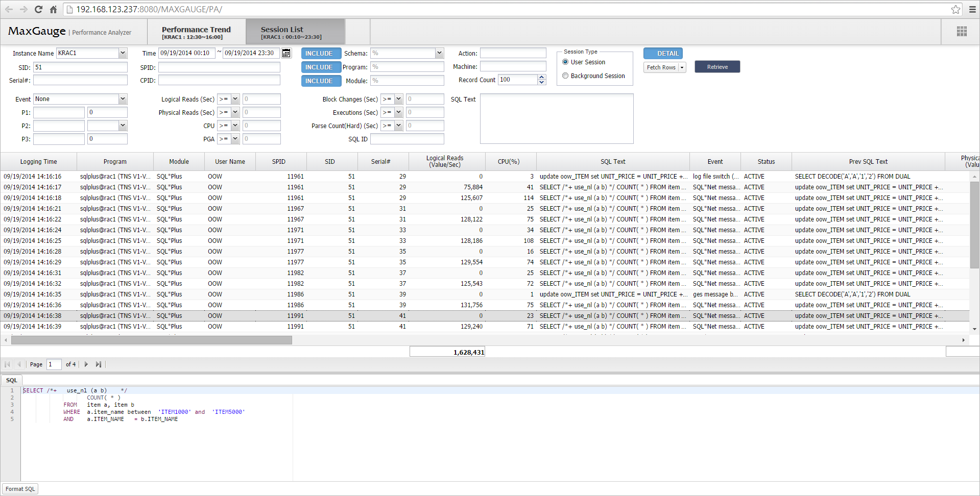Bookmark the page with the star icon

(x=955, y=9)
